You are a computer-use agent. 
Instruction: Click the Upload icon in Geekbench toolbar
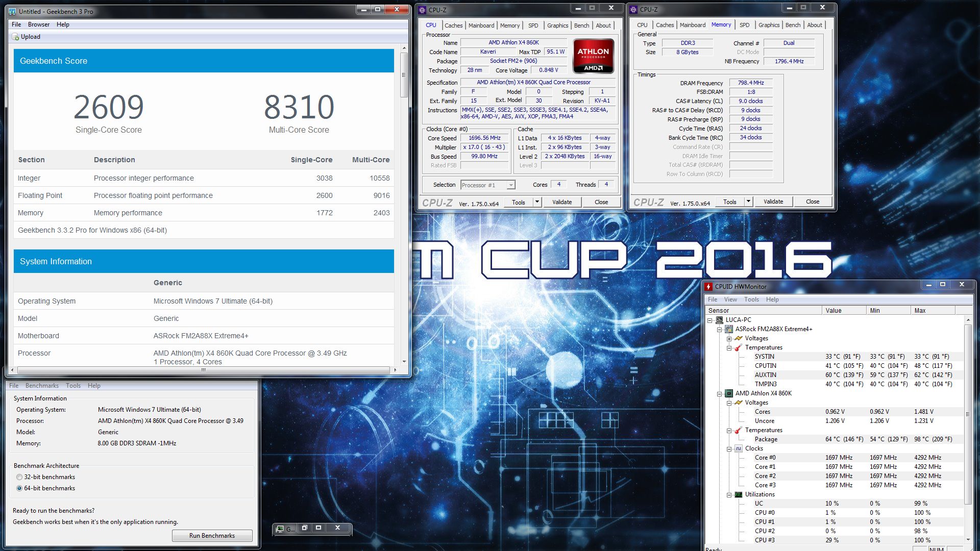[15, 37]
